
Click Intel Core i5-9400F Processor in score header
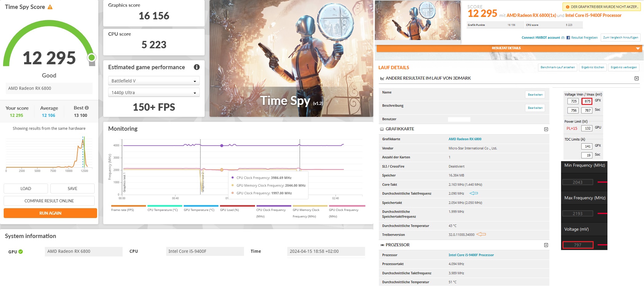[x=593, y=15]
